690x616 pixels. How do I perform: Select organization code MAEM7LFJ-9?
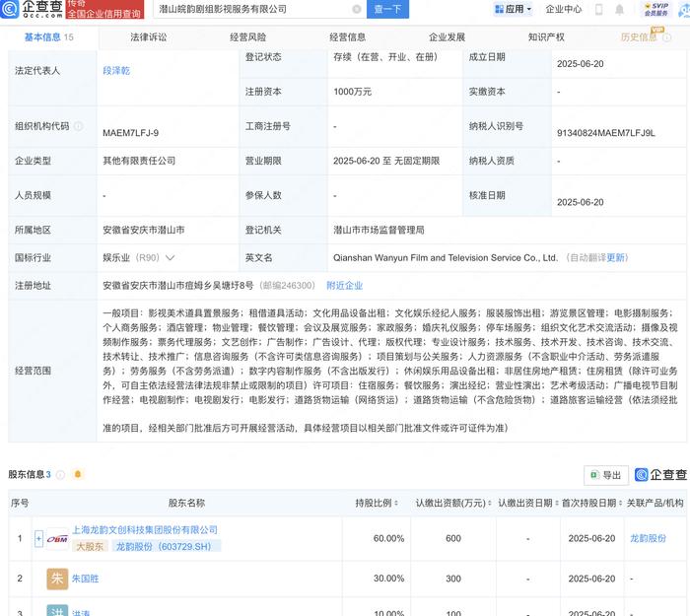(x=131, y=133)
